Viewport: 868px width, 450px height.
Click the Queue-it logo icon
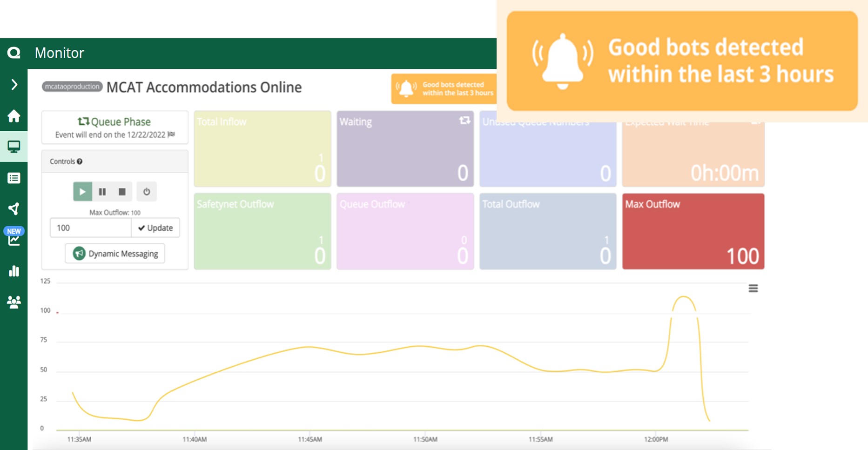click(13, 53)
